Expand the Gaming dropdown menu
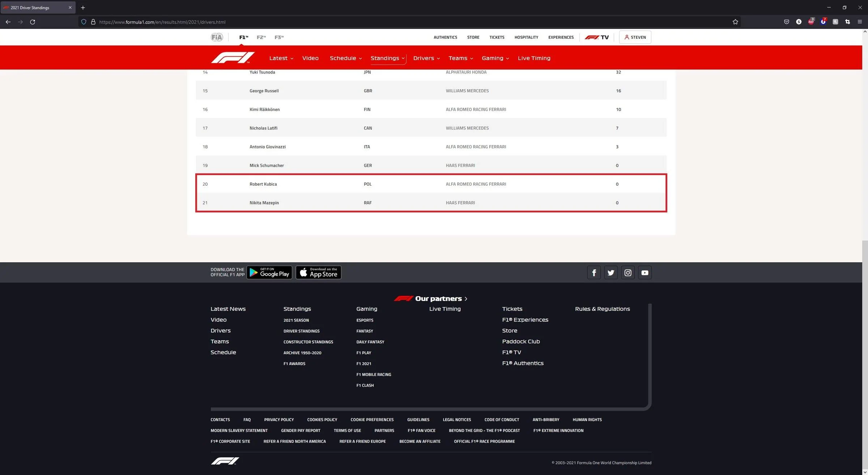This screenshot has width=868, height=475. 495,58
